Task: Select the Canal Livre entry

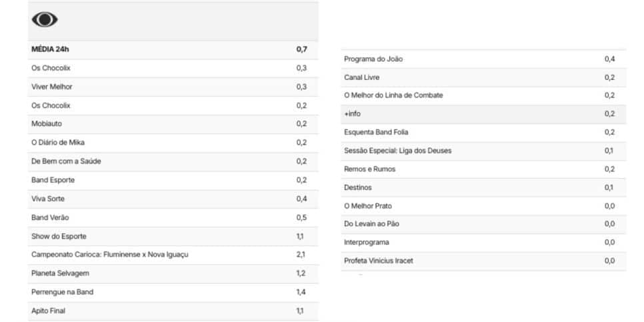Action: pyautogui.click(x=483, y=77)
